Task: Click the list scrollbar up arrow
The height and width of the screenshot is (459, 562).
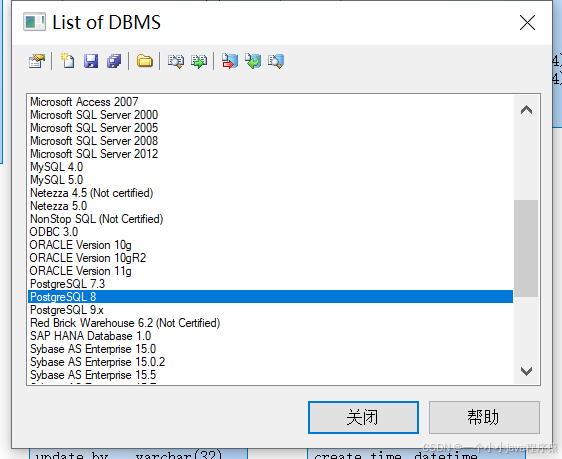Action: click(526, 110)
